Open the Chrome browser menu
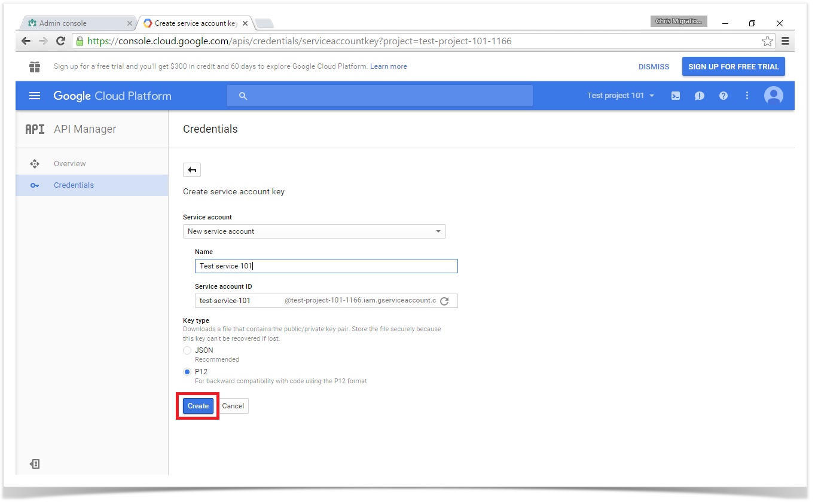Screen dimensions: 815x504 (785, 41)
